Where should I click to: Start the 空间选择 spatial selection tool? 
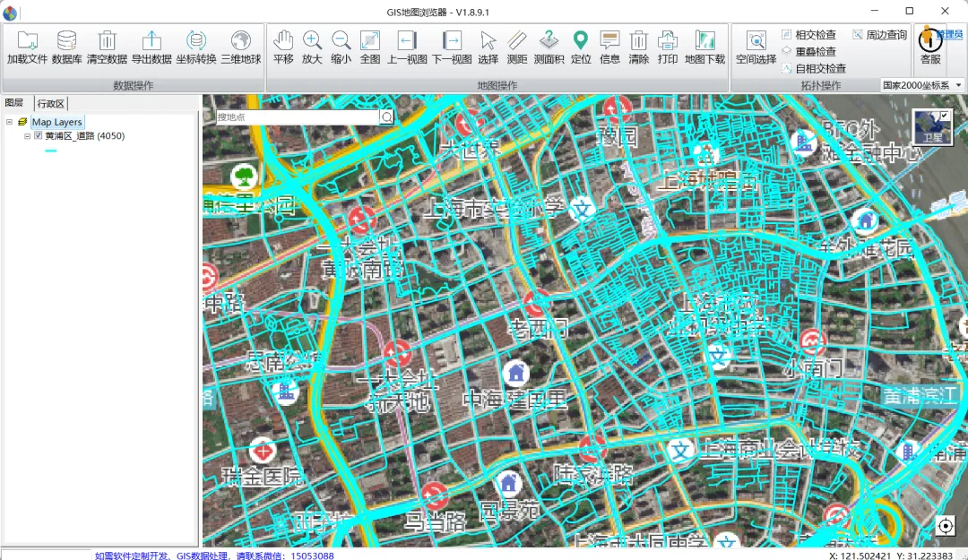[756, 41]
